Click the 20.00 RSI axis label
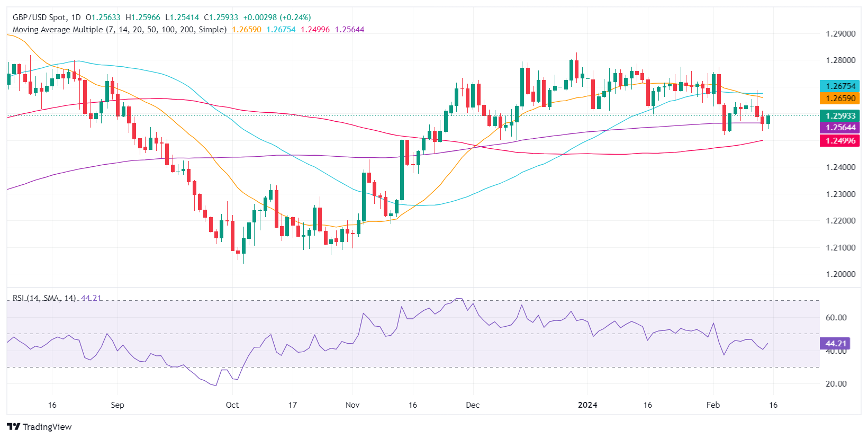The width and height of the screenshot is (868, 439). pyautogui.click(x=836, y=384)
